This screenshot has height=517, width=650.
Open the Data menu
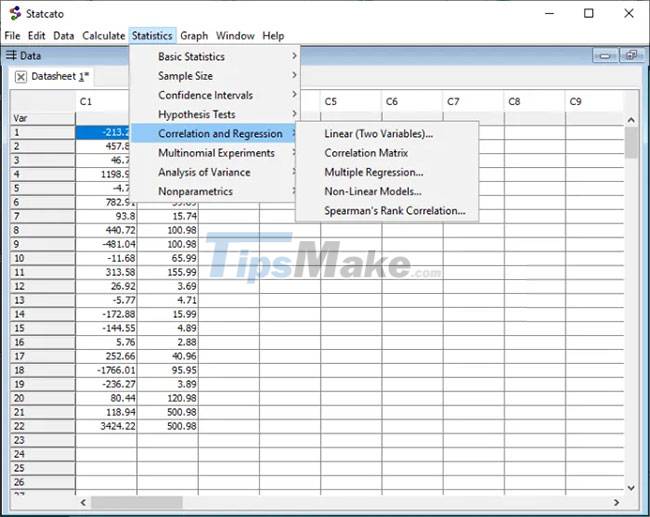tap(63, 36)
